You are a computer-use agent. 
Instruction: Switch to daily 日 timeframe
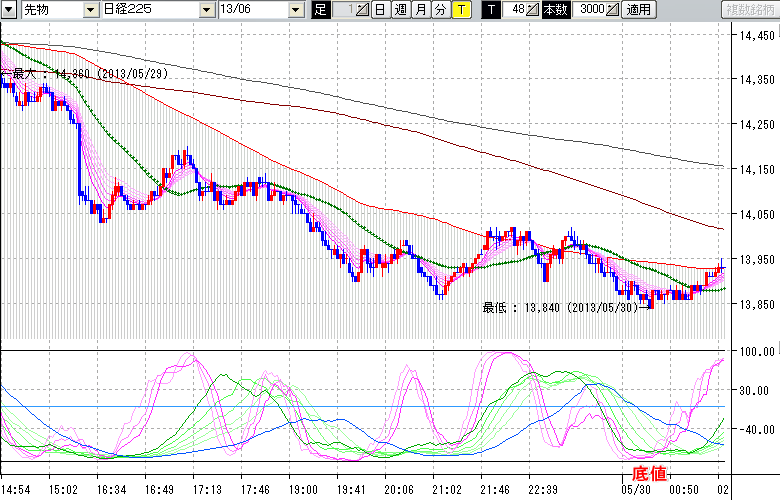380,10
